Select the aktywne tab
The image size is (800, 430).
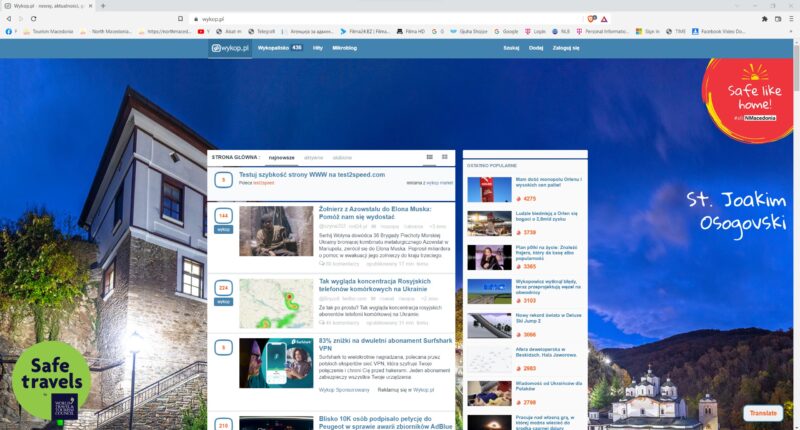(x=314, y=158)
